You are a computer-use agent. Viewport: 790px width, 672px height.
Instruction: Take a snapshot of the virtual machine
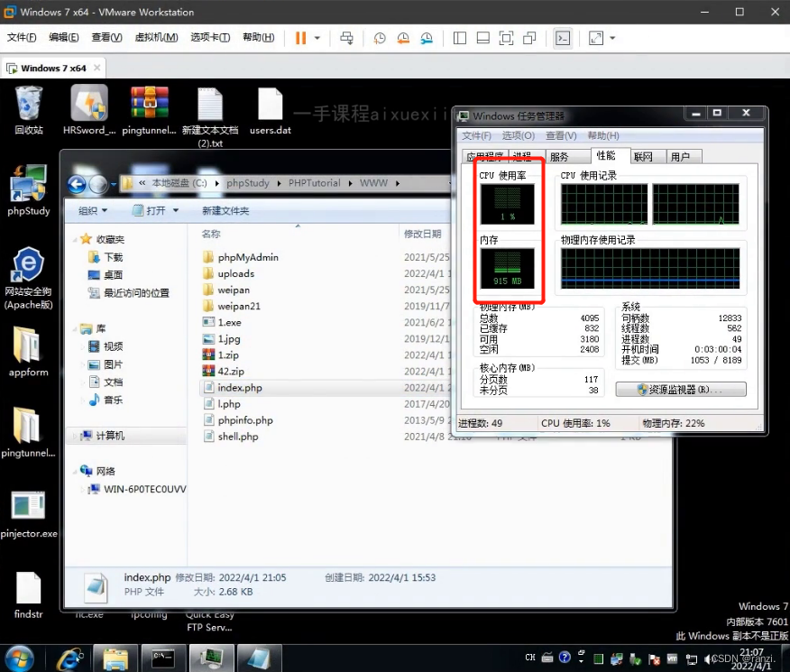[x=380, y=38]
